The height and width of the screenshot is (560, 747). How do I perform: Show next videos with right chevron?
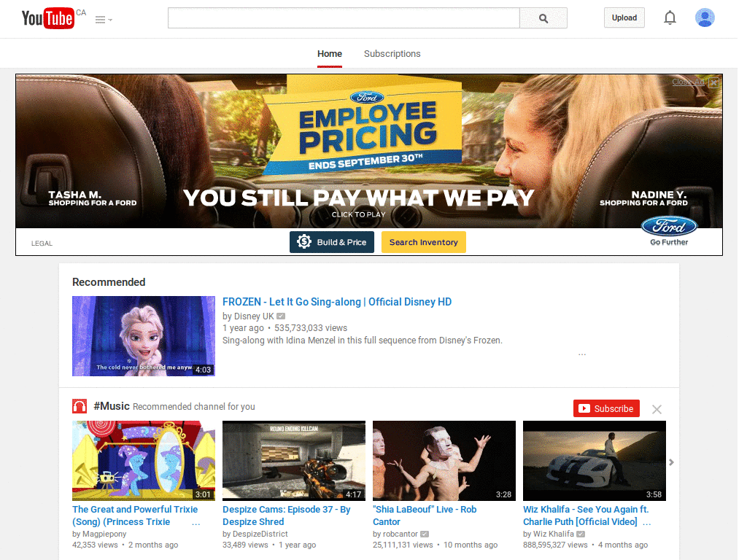(x=671, y=462)
